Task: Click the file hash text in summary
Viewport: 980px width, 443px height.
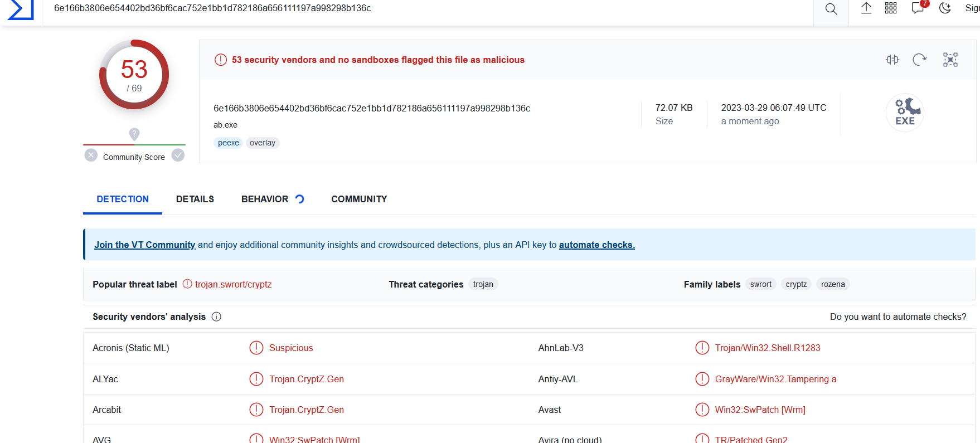Action: click(x=372, y=108)
